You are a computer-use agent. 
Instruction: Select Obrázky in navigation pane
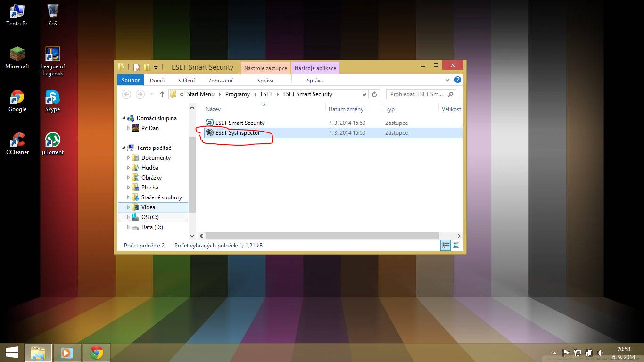coord(151,178)
